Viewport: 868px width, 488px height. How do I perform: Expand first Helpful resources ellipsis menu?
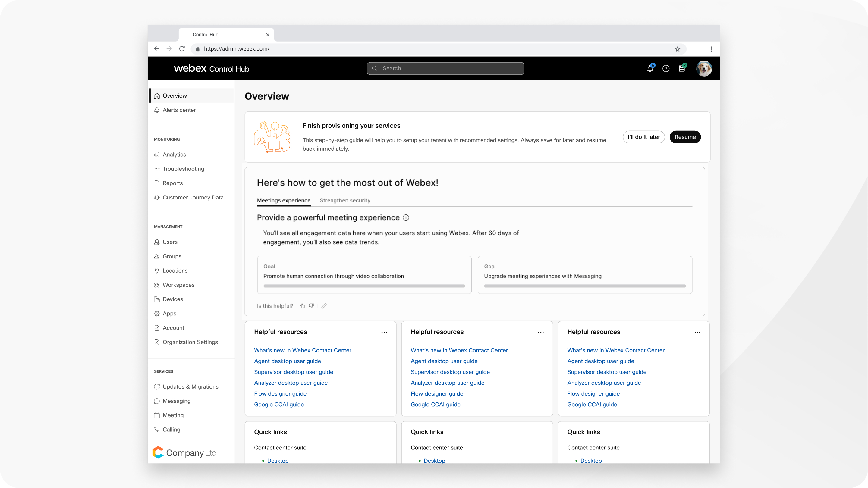tap(384, 332)
